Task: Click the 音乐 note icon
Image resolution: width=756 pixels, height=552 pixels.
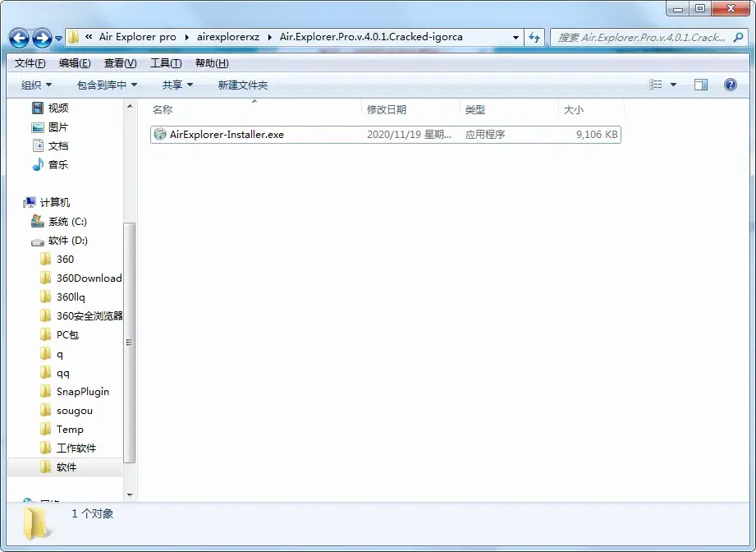Action: pyautogui.click(x=38, y=164)
